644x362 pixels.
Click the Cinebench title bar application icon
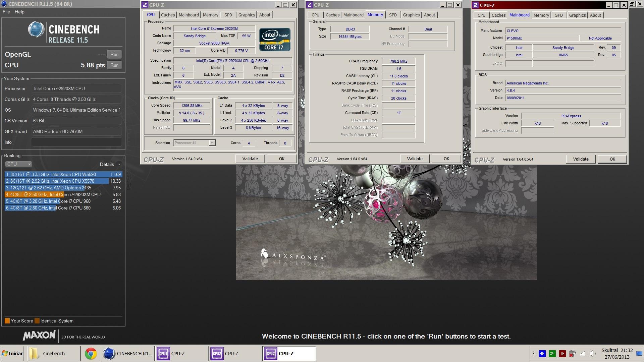4,4
